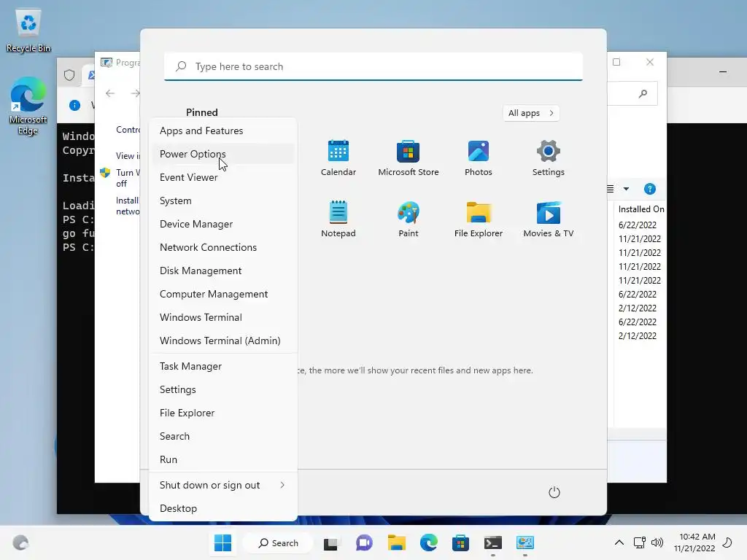This screenshot has height=560, width=747.
Task: Expand Shut down or sign out submenu
Action: [x=222, y=485]
